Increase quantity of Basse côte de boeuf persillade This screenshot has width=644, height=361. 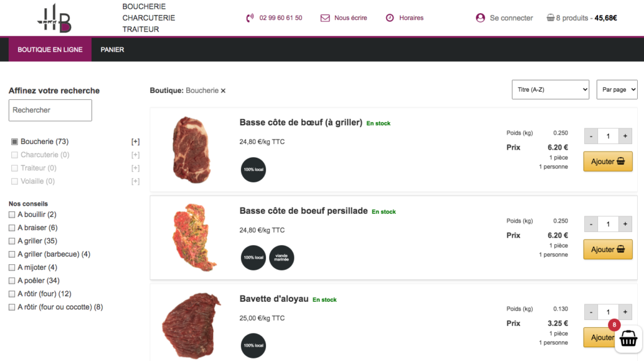625,224
